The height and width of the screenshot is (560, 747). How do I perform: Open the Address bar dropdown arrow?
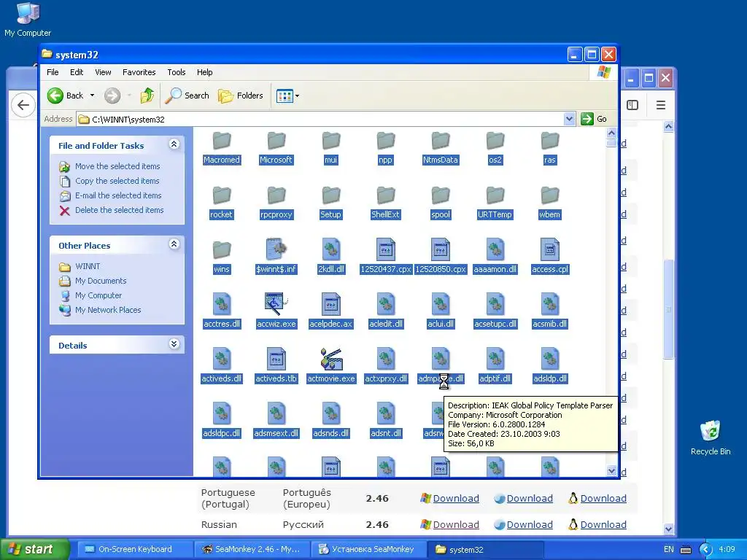pyautogui.click(x=569, y=119)
